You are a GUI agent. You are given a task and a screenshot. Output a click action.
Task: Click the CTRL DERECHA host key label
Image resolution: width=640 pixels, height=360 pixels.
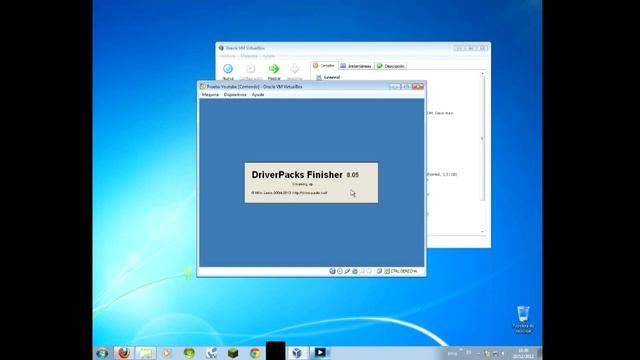click(x=404, y=271)
